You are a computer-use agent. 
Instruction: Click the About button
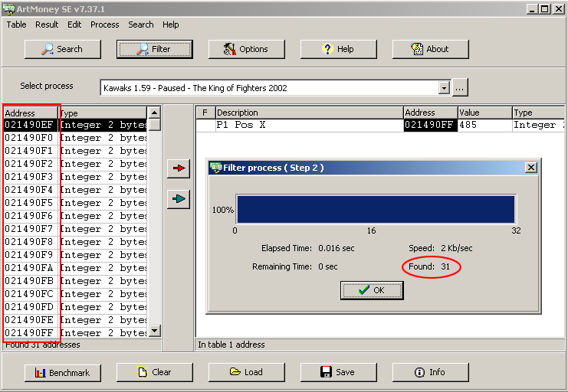coord(430,49)
